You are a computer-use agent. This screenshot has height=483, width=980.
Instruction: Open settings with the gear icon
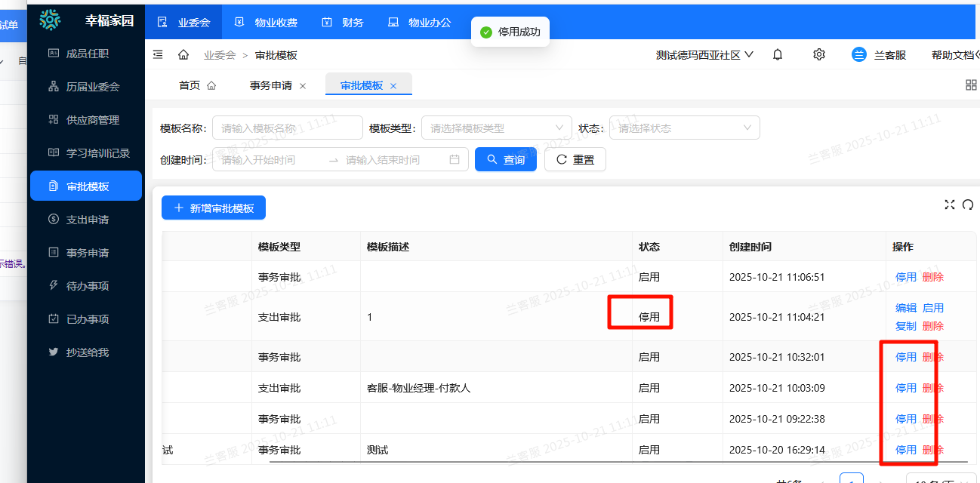tap(818, 54)
